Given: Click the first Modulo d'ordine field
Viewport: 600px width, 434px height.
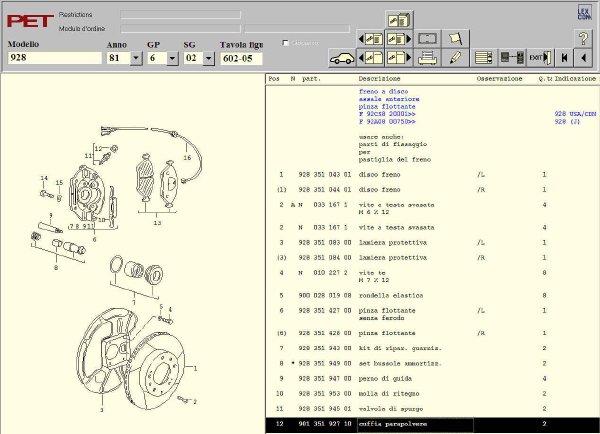Looking at the screenshot, I should click(180, 29).
